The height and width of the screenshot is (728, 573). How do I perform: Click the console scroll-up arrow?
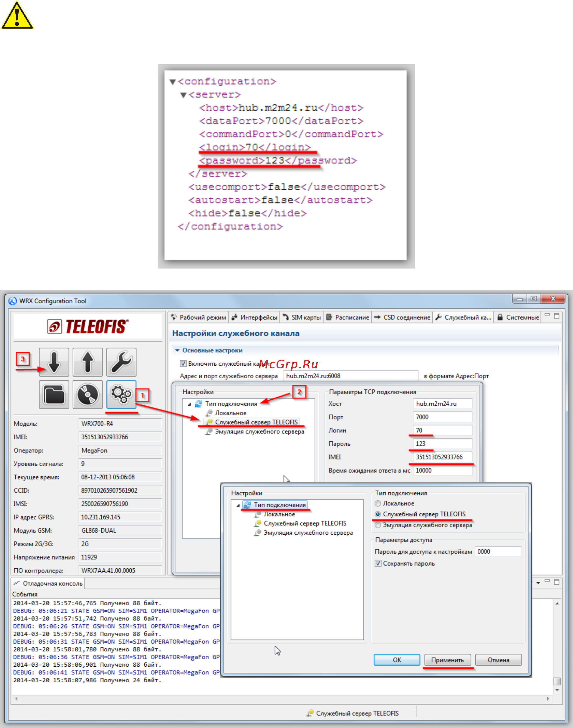(557, 604)
